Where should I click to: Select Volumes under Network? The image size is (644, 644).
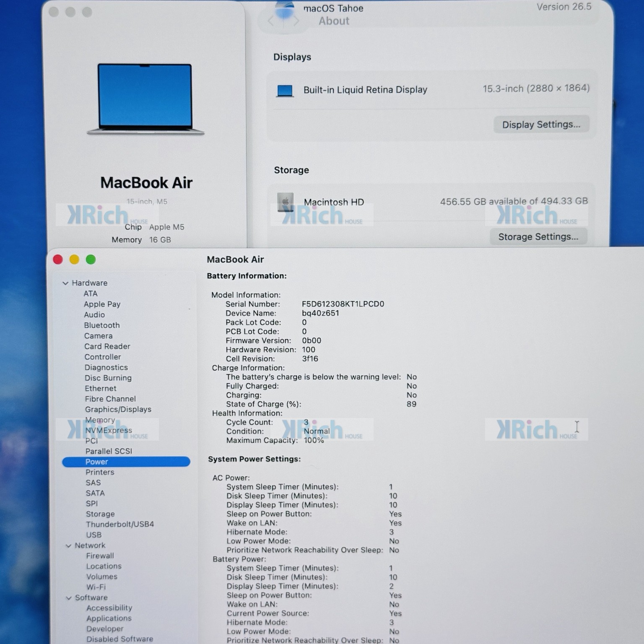[x=102, y=577]
